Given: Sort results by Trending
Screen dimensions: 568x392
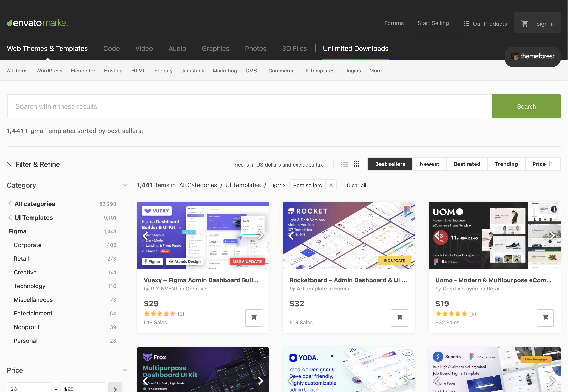Looking at the screenshot, I should point(506,164).
